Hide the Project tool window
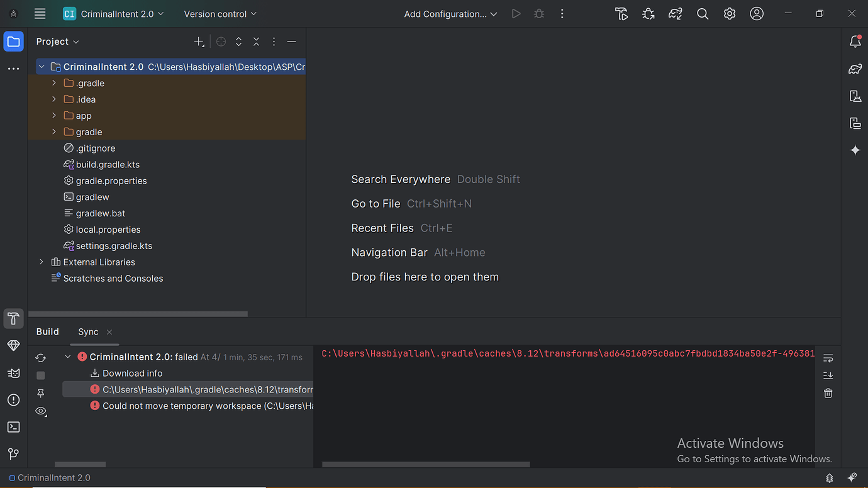This screenshot has width=868, height=488. [291, 42]
